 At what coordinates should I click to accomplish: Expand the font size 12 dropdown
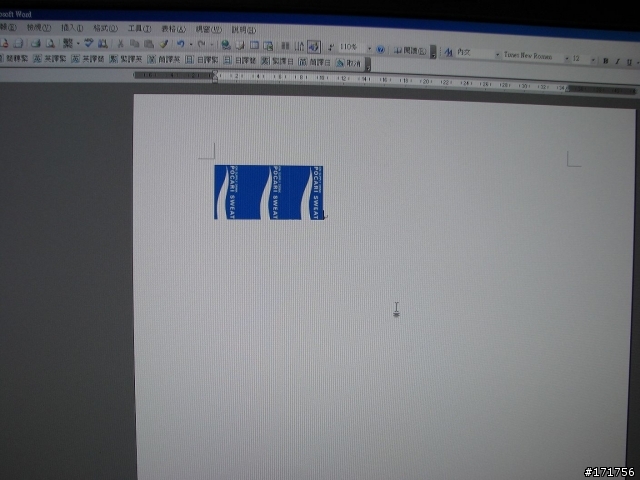coord(593,60)
